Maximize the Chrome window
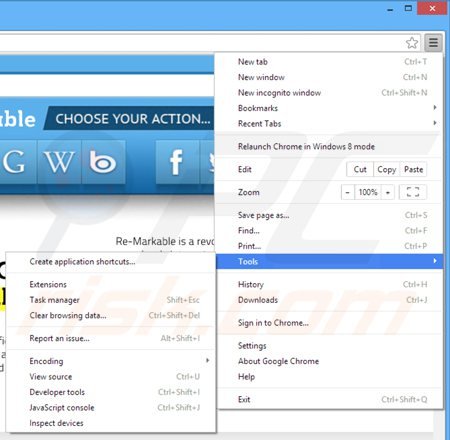450x440 pixels. 408,8
